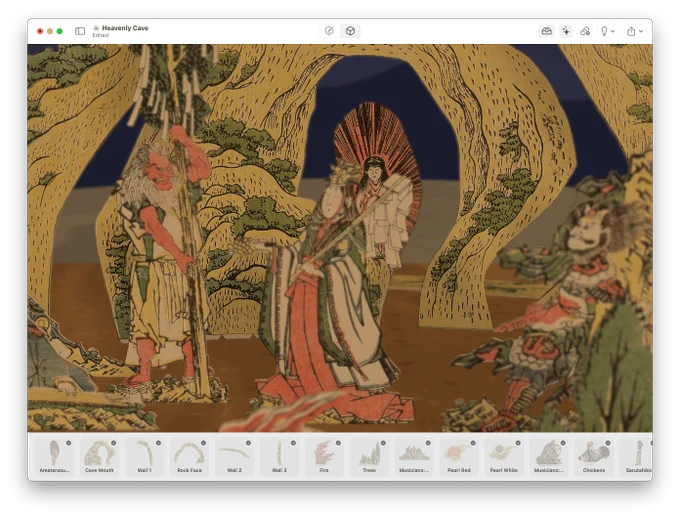Screen dimensions: 680x517
Task: Toggle the checkmark on Wall 2 item
Action: coord(248,443)
